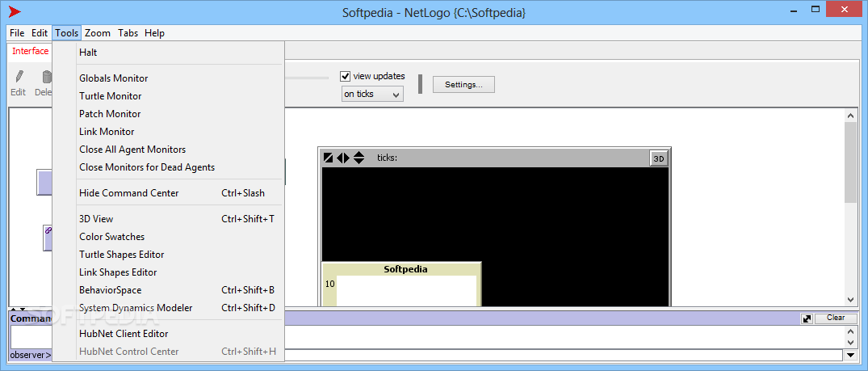This screenshot has width=868, height=371.
Task: Open Turtle Monitor
Action: tap(168, 96)
